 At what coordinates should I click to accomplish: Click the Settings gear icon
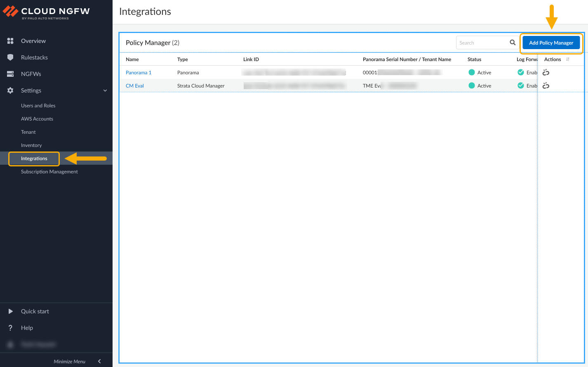pos(10,90)
